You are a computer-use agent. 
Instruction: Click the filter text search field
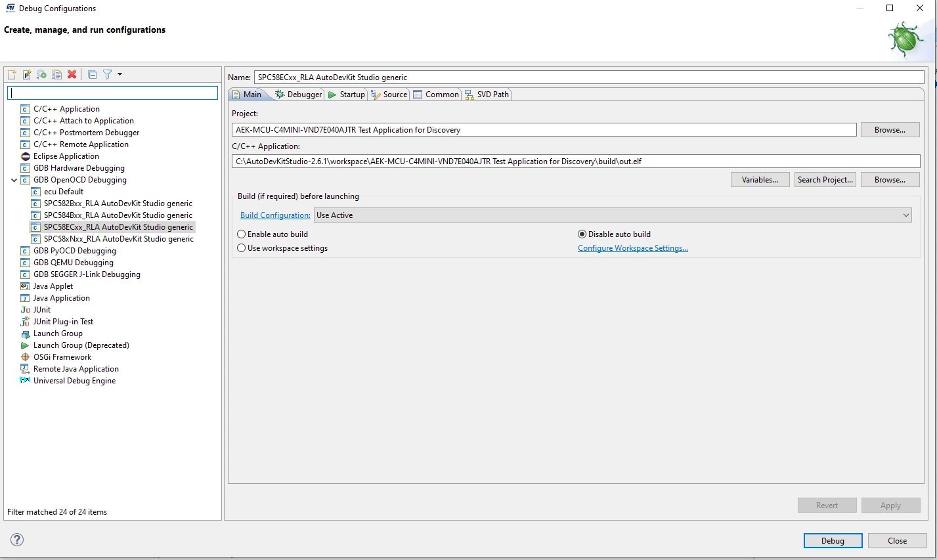coord(112,93)
